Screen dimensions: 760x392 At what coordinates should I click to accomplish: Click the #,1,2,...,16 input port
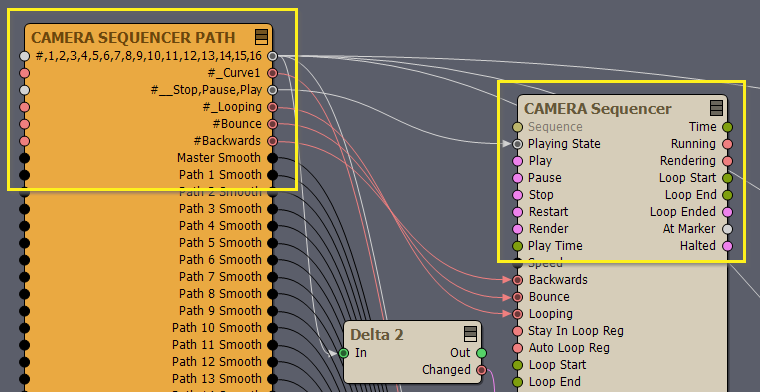pos(24,56)
